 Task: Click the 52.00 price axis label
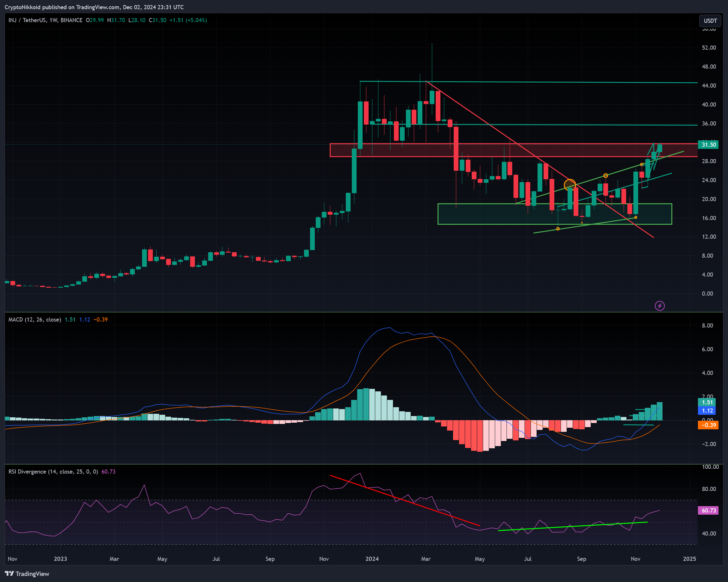pos(709,47)
